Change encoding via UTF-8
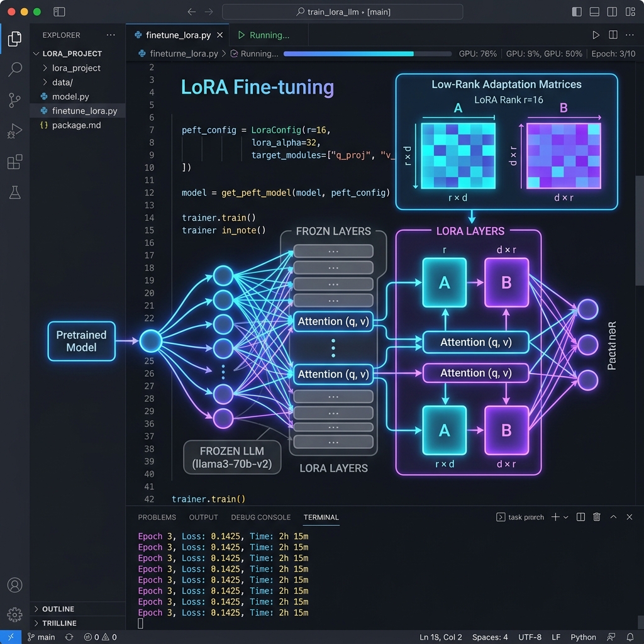Image resolution: width=644 pixels, height=644 pixels. click(530, 637)
